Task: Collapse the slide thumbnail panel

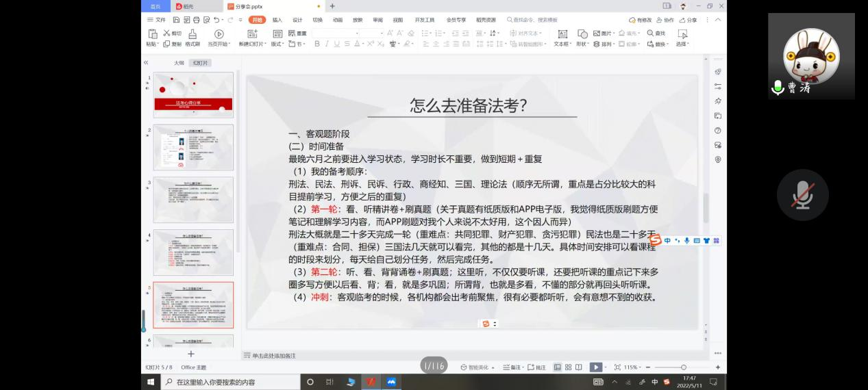Action: [146, 62]
